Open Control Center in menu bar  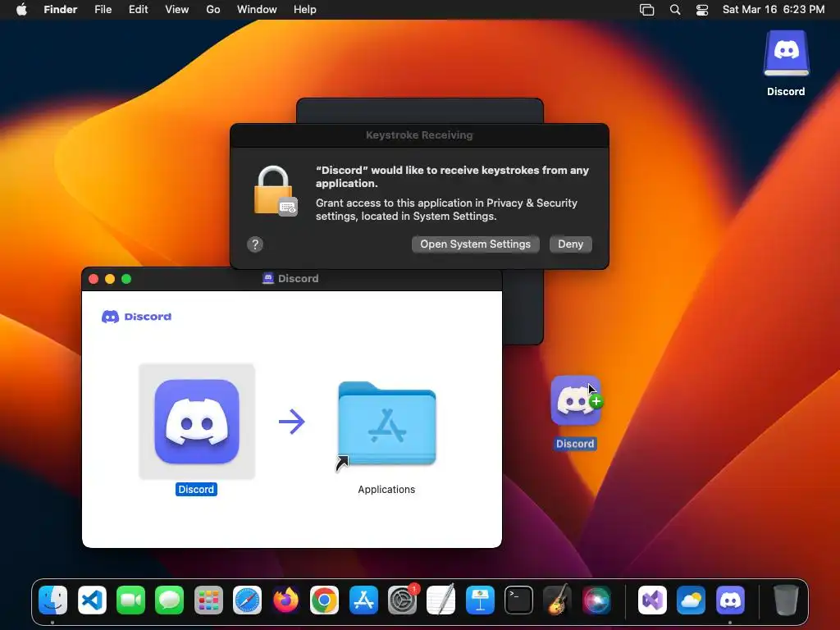coord(702,10)
